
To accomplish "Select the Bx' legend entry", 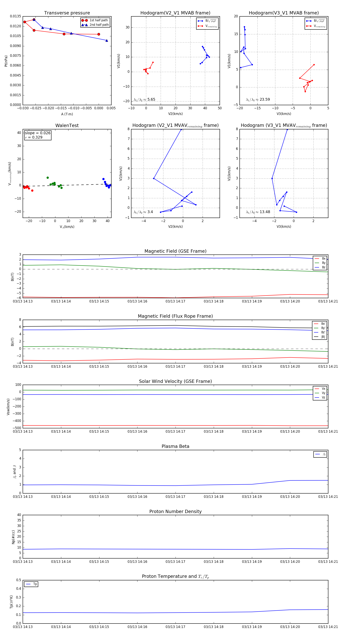I will coord(320,324).
